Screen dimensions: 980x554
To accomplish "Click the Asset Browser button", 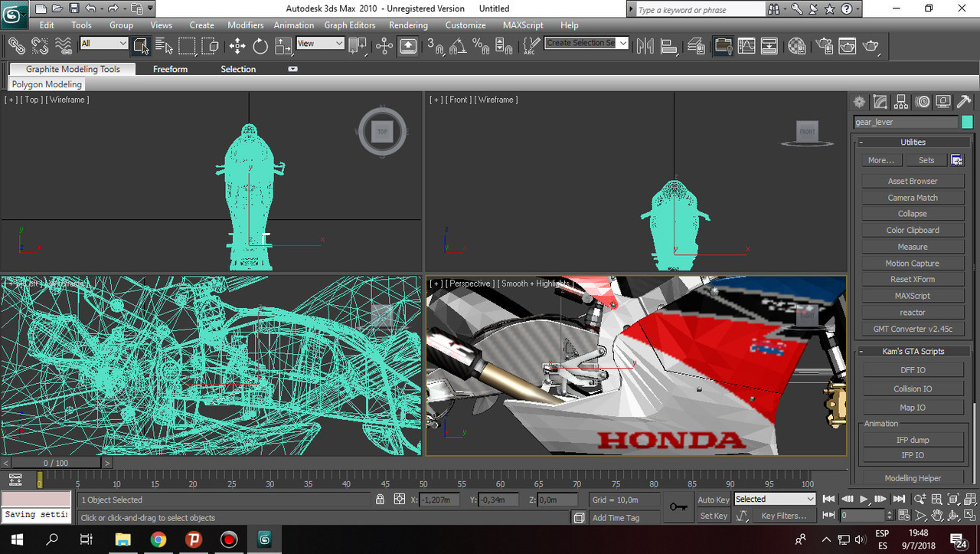I will (913, 181).
